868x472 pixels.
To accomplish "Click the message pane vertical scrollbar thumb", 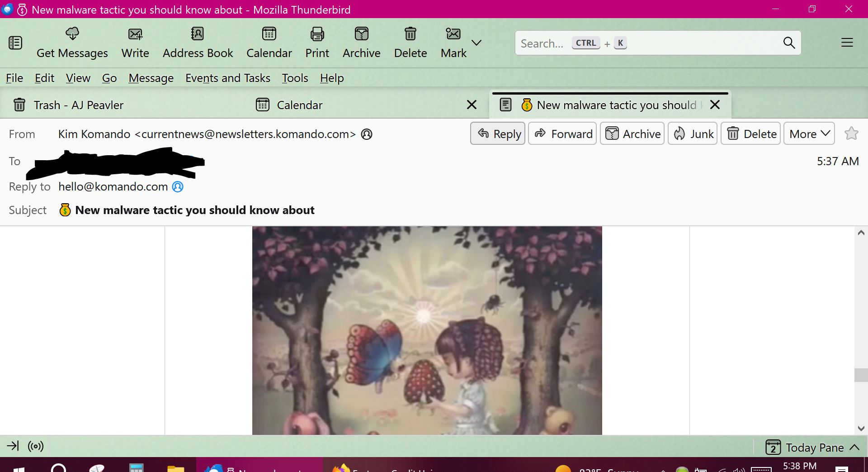I will 861,375.
